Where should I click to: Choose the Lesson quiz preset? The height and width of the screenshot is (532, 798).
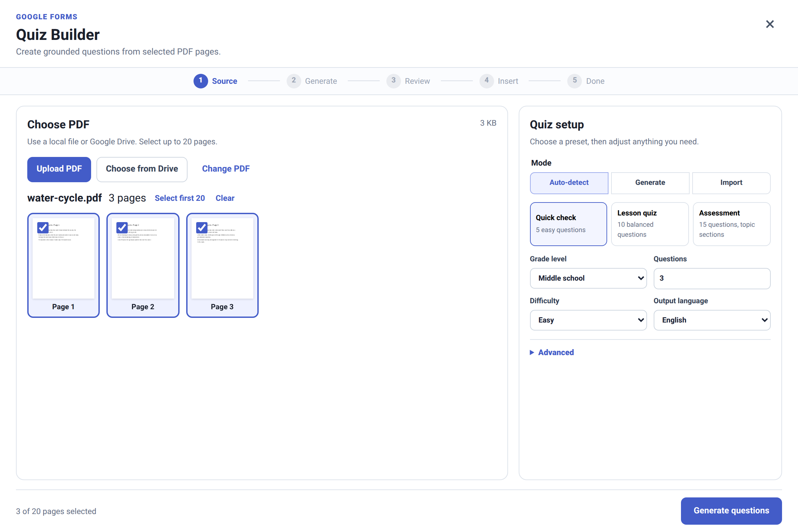point(650,224)
